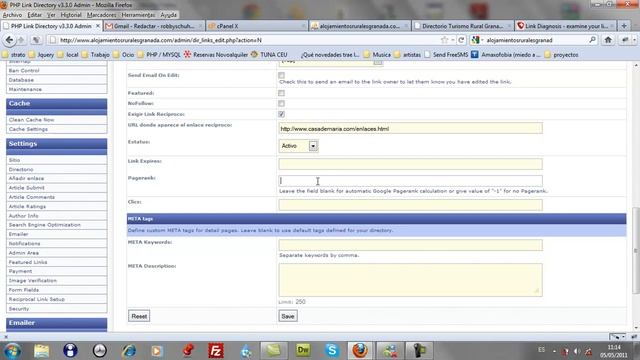This screenshot has height=360, width=640.
Task: Open the Musica bookmark folder
Action: 377,54
